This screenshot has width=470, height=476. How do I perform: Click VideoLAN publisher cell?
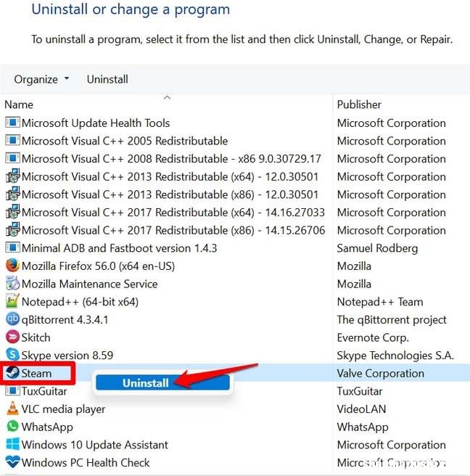[x=361, y=409]
